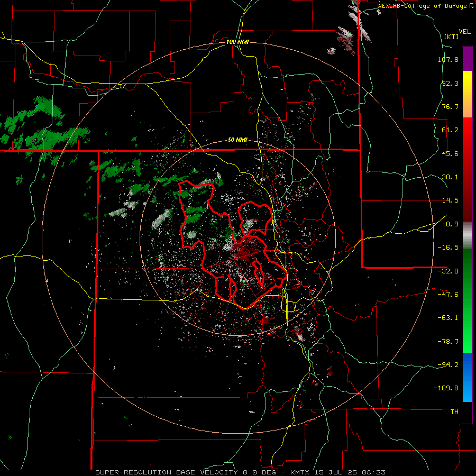Viewport: 476px width, 476px height.
Task: Click the -94.2 velocity scale value
Action: 448,364
